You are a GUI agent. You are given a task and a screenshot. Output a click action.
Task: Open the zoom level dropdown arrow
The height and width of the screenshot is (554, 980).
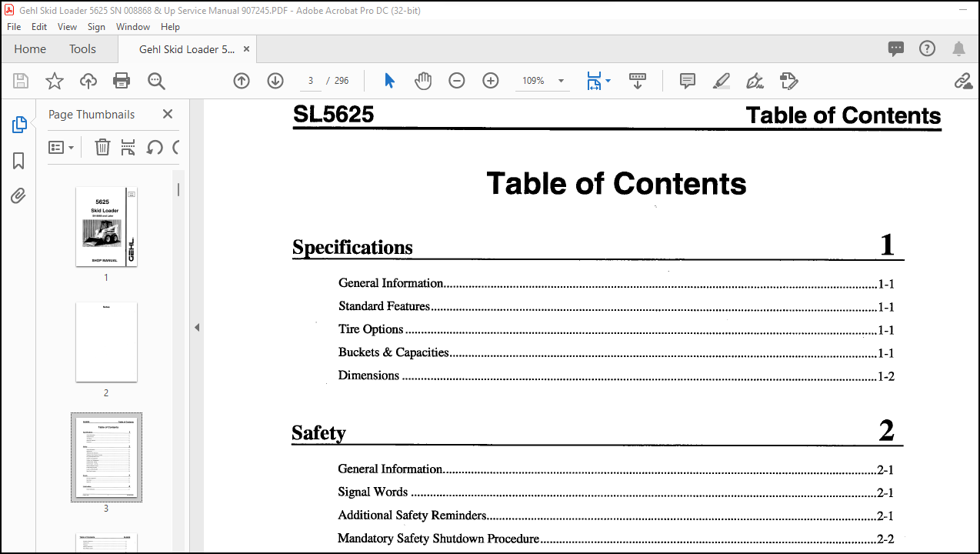click(x=561, y=81)
